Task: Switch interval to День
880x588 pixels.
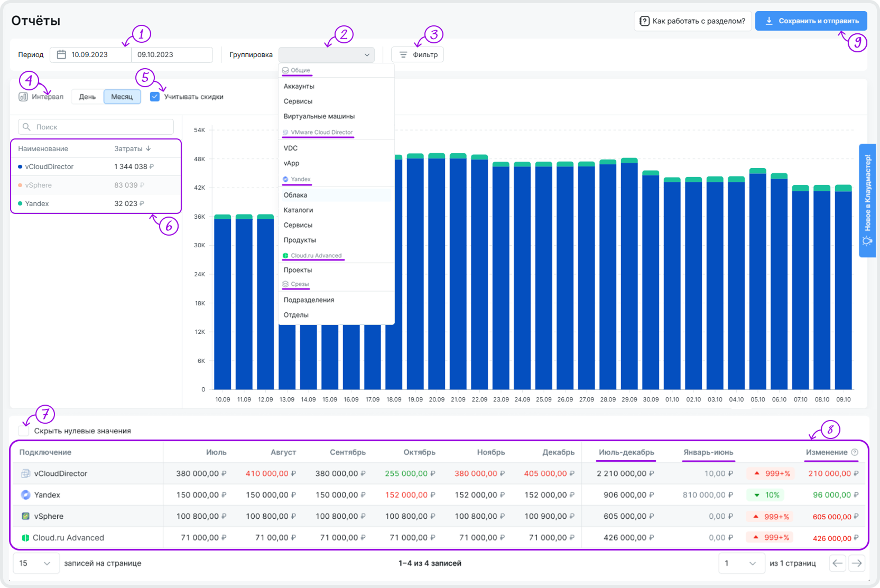Action: click(87, 97)
